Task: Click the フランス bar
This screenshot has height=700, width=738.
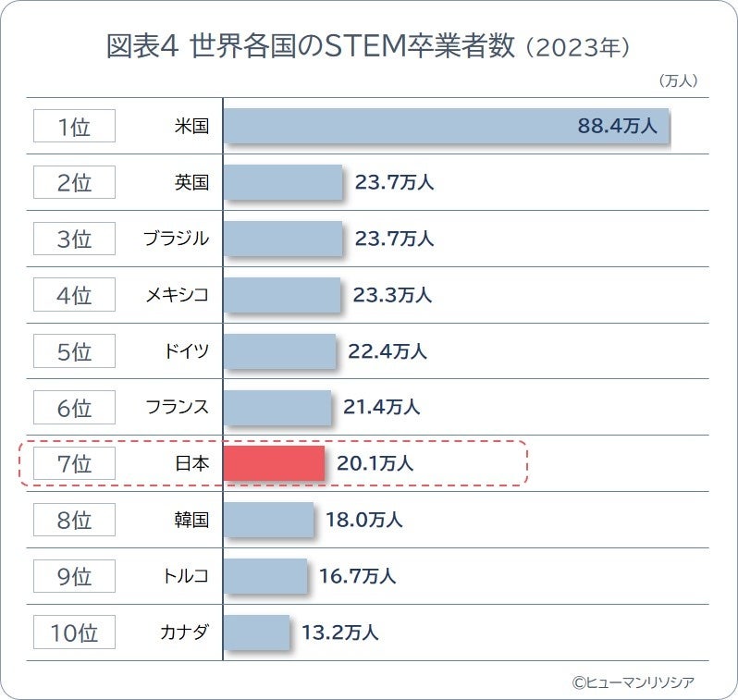Action: click(x=277, y=408)
